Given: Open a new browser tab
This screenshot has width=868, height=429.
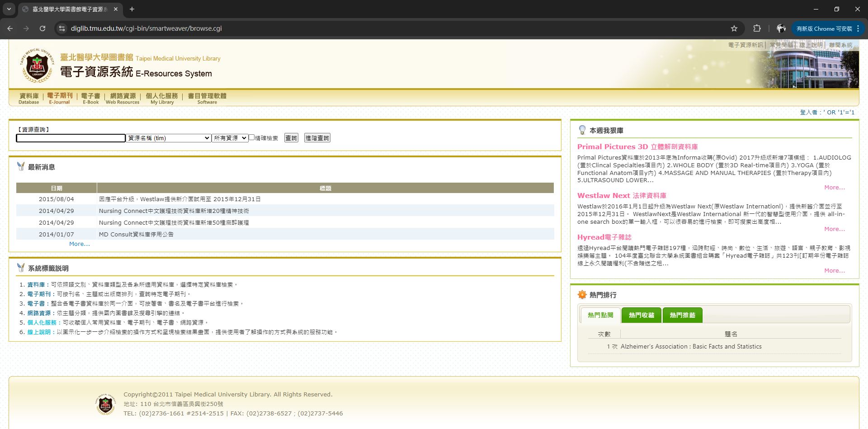Looking at the screenshot, I should [x=132, y=9].
